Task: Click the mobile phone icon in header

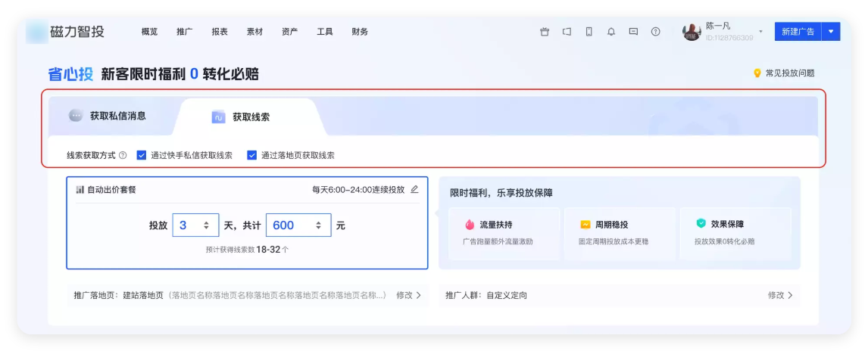Action: pyautogui.click(x=589, y=32)
